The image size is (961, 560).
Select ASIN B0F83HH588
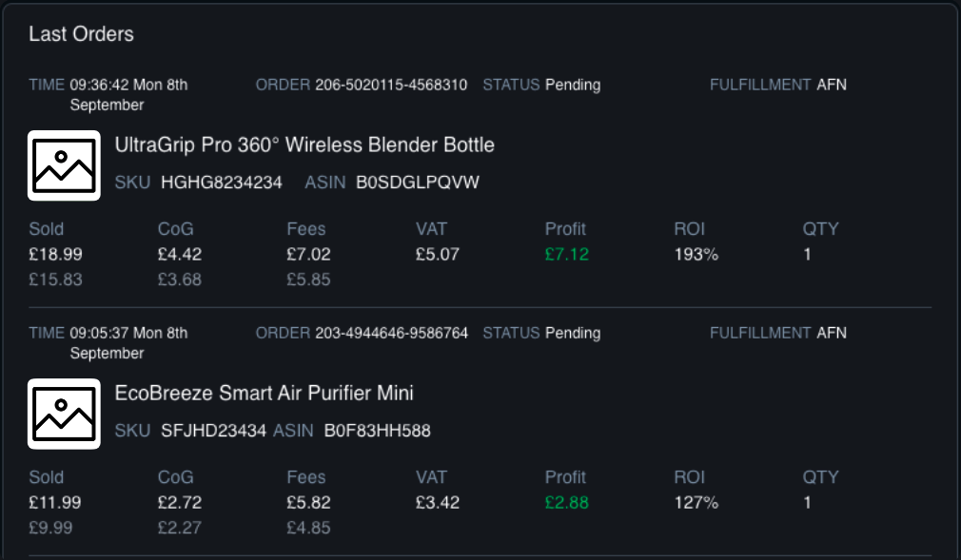coord(378,431)
